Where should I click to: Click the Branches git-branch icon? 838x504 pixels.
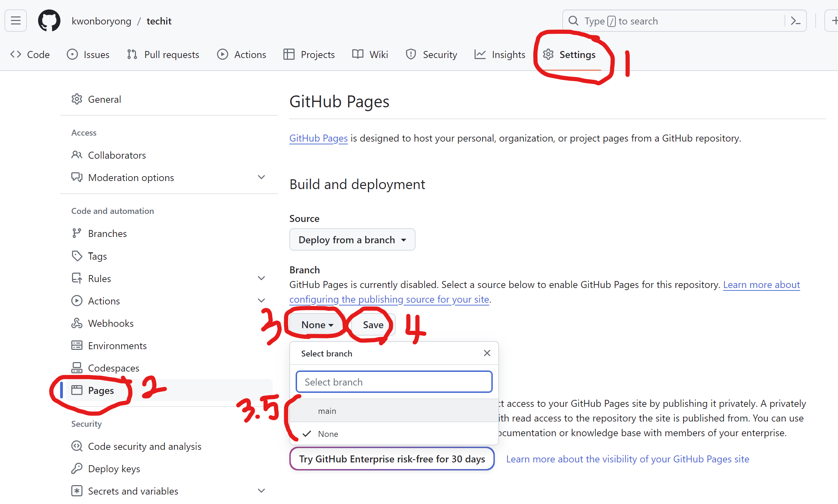[77, 233]
